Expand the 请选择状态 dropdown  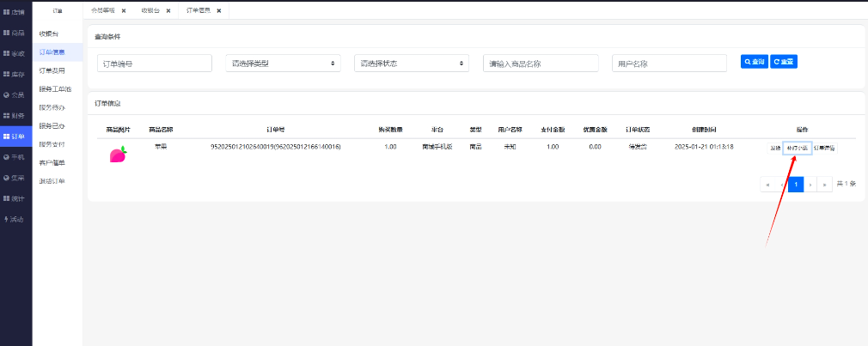pos(412,64)
